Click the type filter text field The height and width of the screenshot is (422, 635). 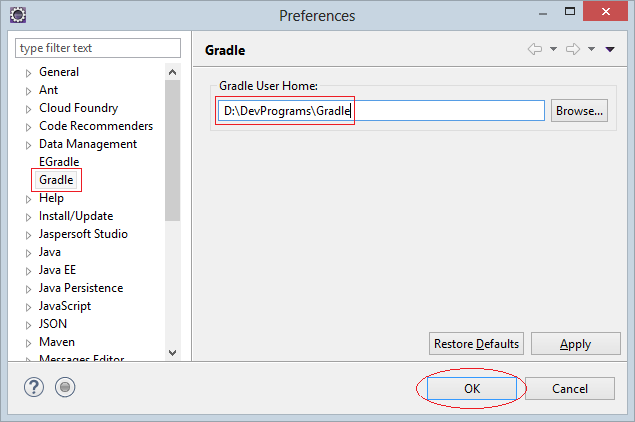(98, 48)
